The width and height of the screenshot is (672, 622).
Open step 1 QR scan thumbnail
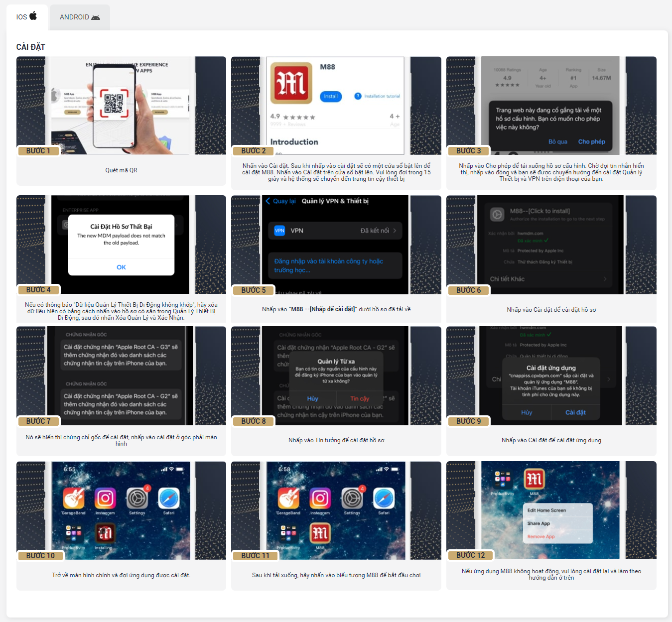tap(121, 106)
